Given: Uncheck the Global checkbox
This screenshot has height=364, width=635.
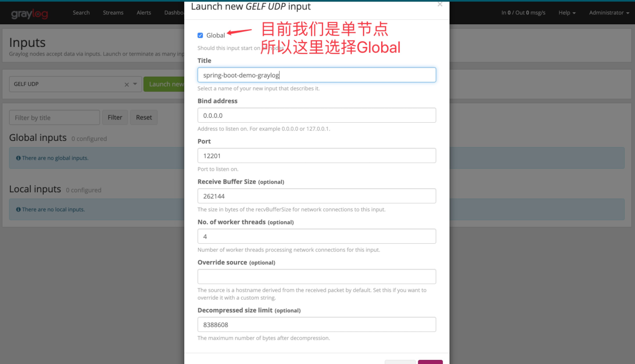Looking at the screenshot, I should [200, 35].
